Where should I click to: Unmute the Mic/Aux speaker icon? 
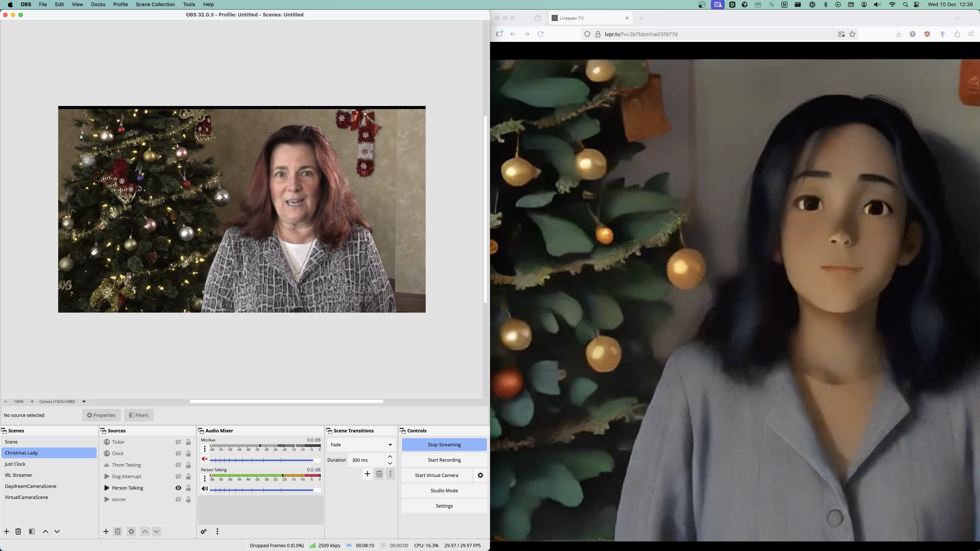pyautogui.click(x=205, y=459)
